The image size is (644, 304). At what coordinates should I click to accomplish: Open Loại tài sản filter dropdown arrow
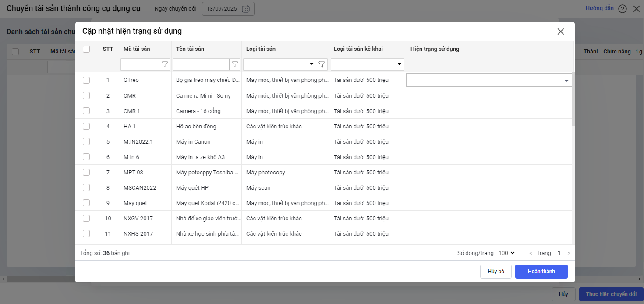(311, 64)
